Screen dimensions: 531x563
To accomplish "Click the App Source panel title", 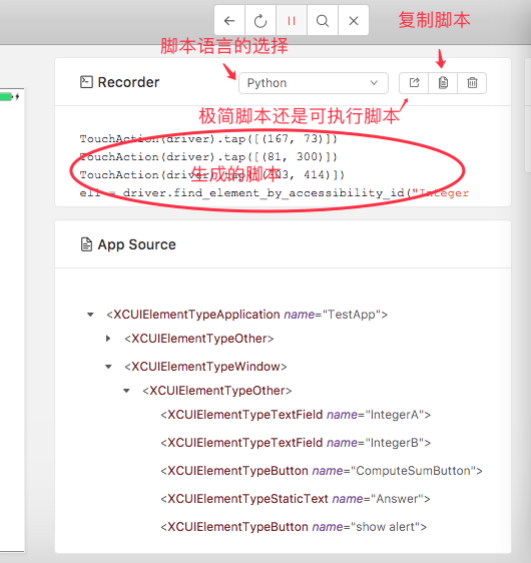I will click(137, 245).
